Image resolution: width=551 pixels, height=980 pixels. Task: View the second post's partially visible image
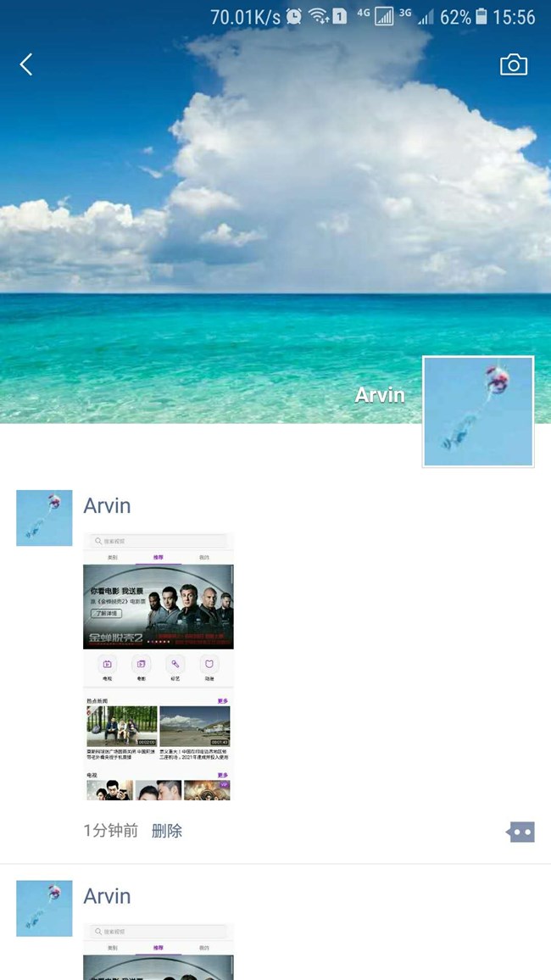[x=158, y=951]
